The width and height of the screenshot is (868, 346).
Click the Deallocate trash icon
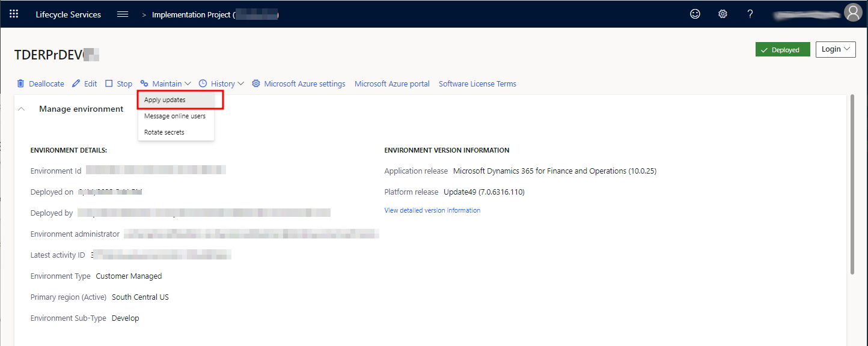pos(21,83)
